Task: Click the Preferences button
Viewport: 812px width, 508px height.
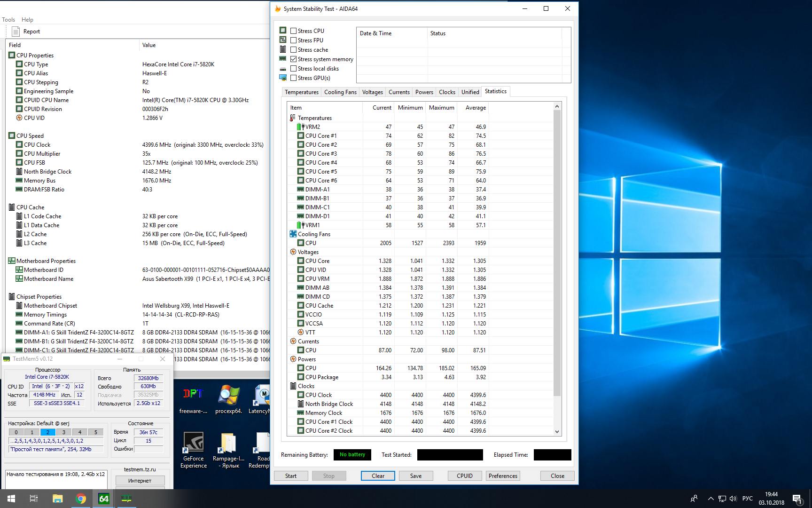Action: pos(503,476)
